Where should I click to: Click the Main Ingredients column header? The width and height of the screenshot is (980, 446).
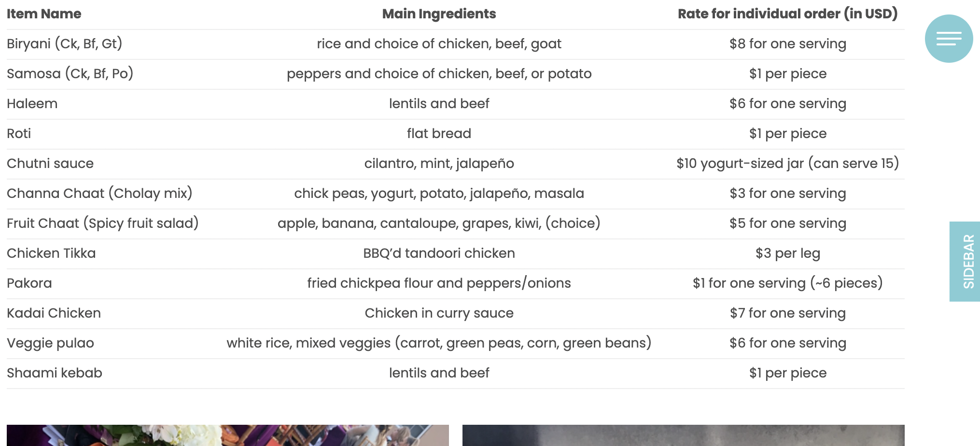pyautogui.click(x=439, y=14)
